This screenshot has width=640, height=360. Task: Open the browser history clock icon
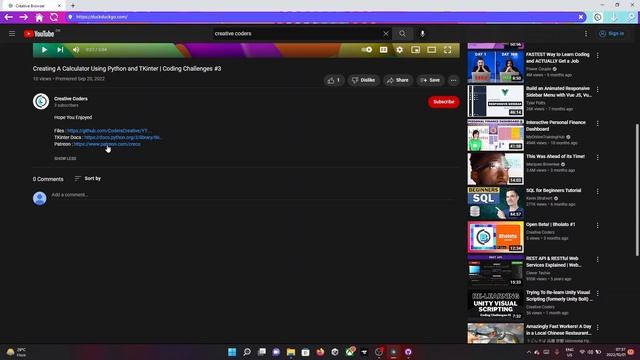598,17
